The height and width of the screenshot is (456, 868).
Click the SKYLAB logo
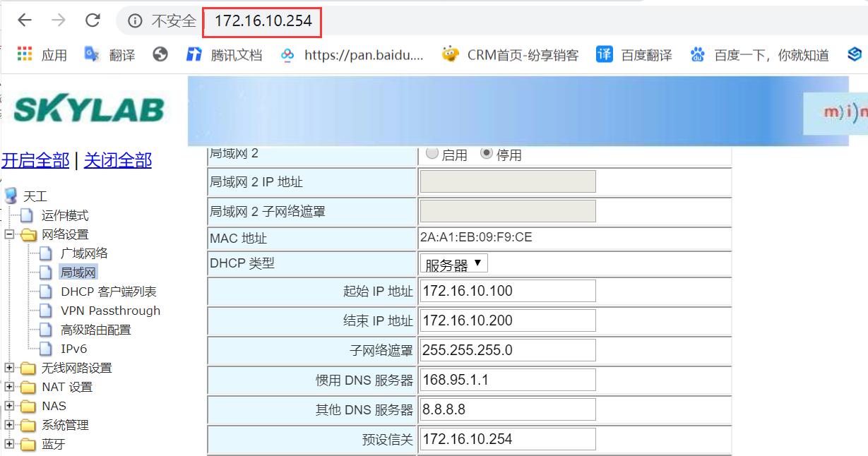click(x=89, y=109)
